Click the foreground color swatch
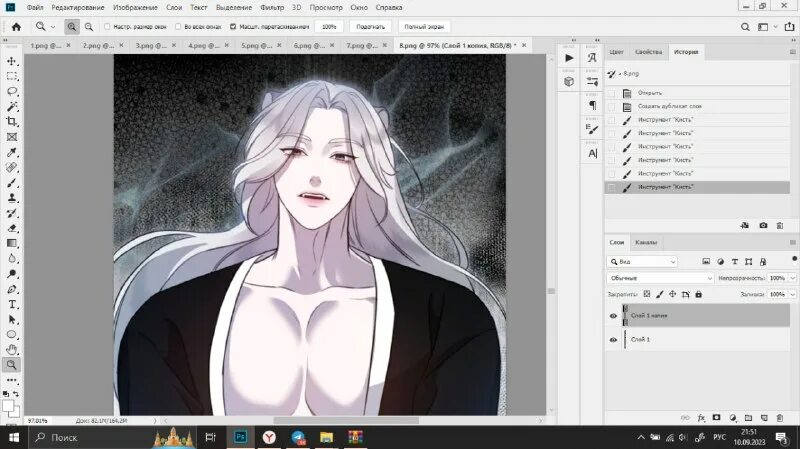This screenshot has height=449, width=800. pyautogui.click(x=8, y=407)
